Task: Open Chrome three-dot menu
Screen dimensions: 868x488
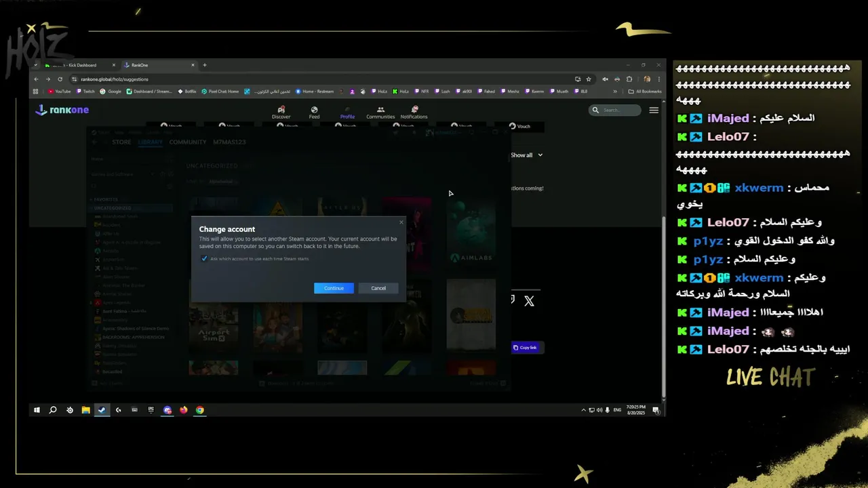Action: click(x=658, y=79)
